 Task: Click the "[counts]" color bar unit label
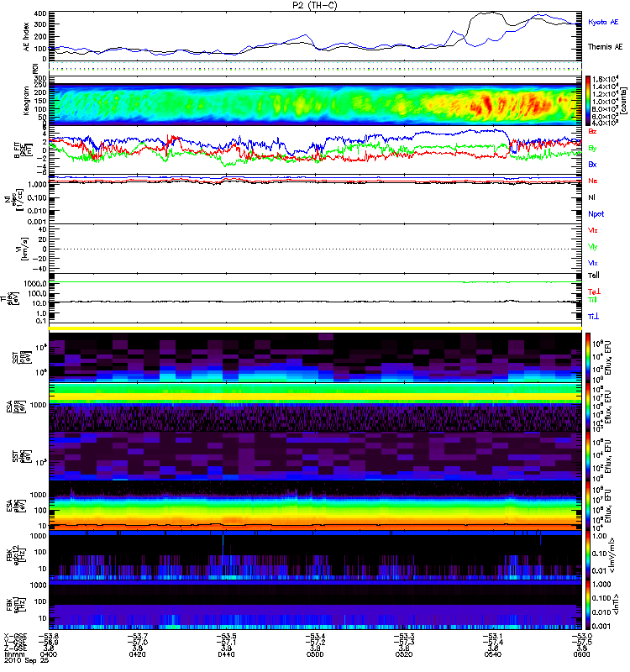coord(624,100)
